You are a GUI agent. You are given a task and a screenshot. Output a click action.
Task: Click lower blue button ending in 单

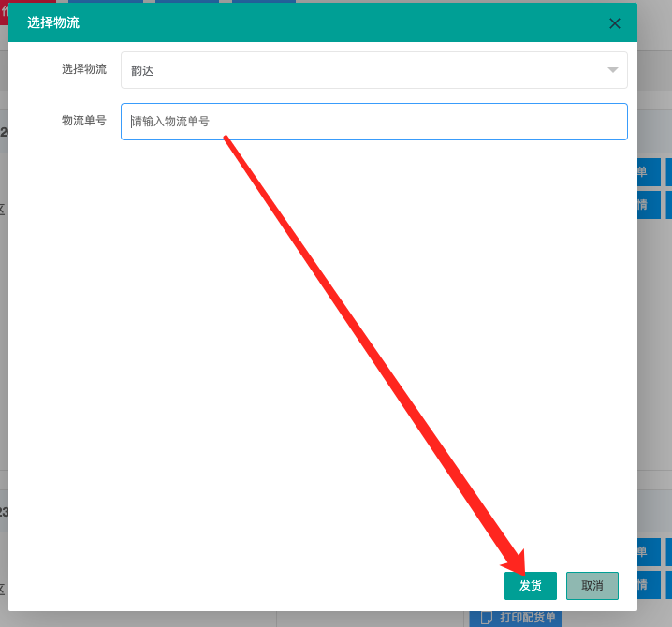pos(650,552)
